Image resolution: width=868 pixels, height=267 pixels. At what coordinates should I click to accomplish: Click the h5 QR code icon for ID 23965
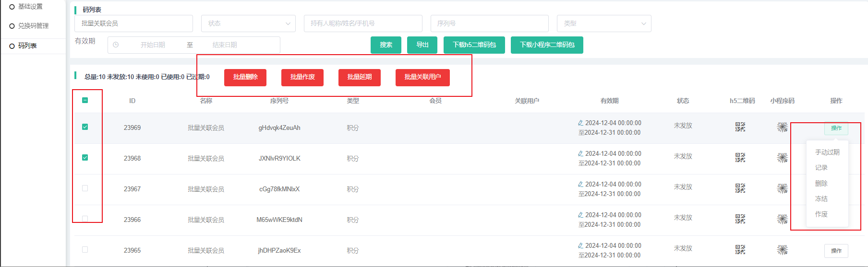pos(740,250)
